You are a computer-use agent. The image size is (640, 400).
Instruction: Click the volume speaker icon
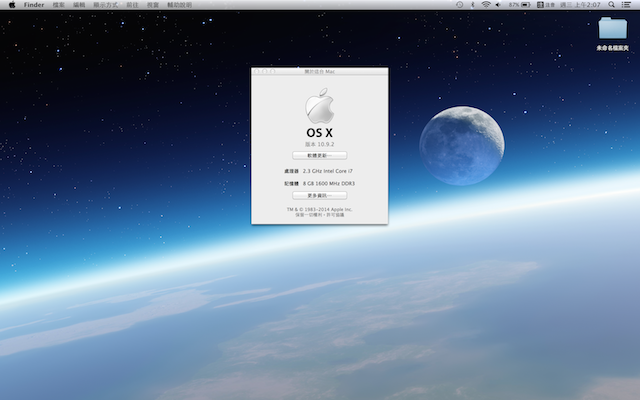click(498, 5)
